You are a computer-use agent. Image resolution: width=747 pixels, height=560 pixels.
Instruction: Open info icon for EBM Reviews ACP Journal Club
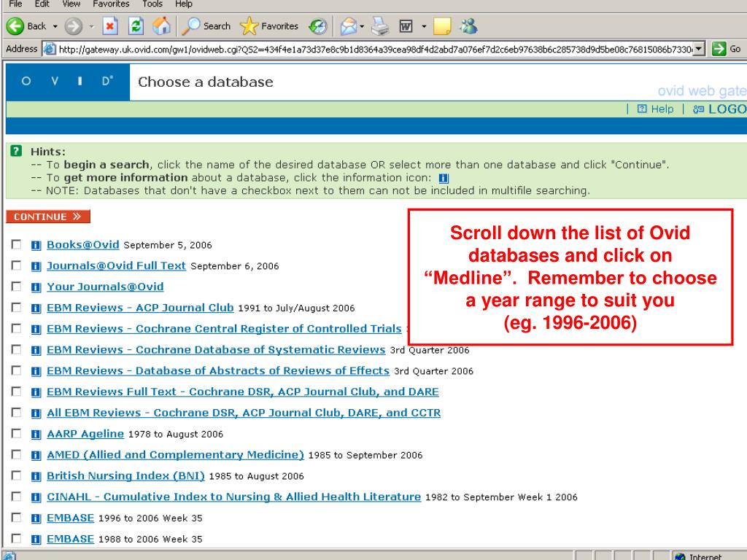[36, 308]
